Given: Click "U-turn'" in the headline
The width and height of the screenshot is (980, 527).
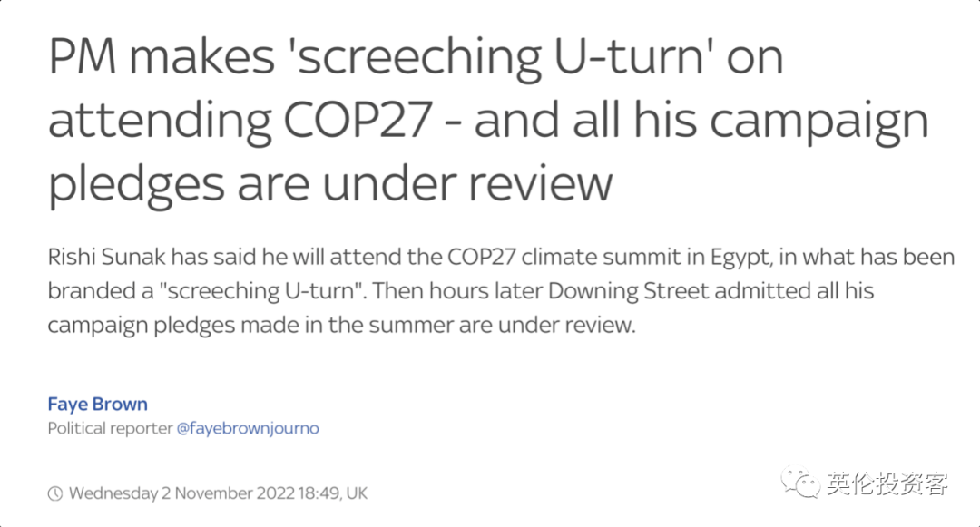Looking at the screenshot, I should pos(633,56).
